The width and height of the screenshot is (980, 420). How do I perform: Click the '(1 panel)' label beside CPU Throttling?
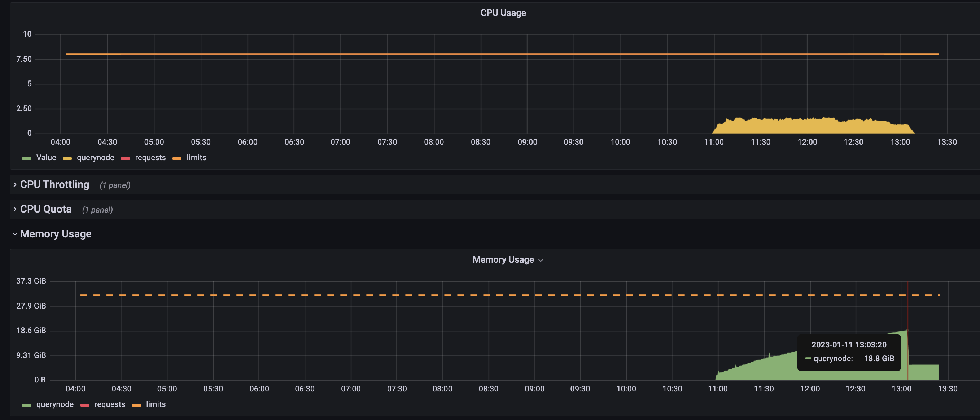click(x=115, y=185)
